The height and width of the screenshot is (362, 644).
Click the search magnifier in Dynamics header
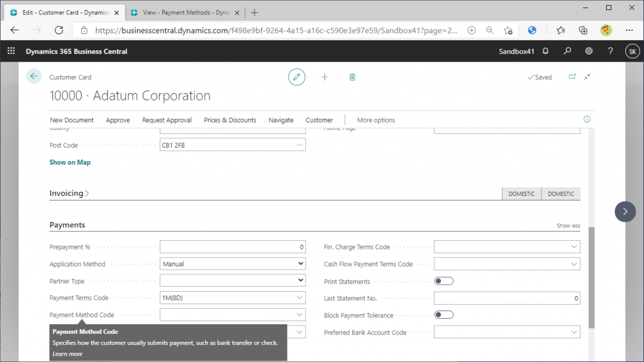click(x=567, y=51)
